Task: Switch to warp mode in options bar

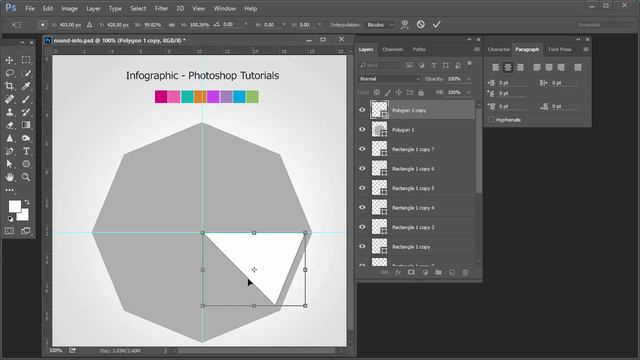Action: 404,24
